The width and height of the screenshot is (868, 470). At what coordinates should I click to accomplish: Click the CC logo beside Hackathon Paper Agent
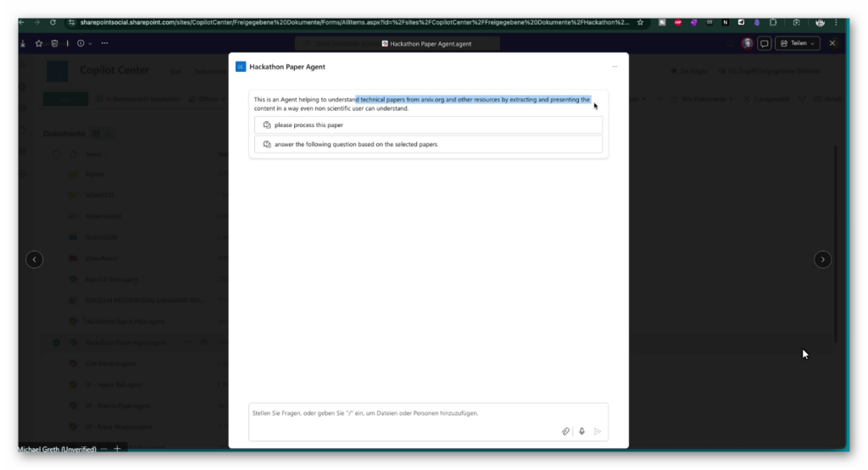(x=241, y=66)
